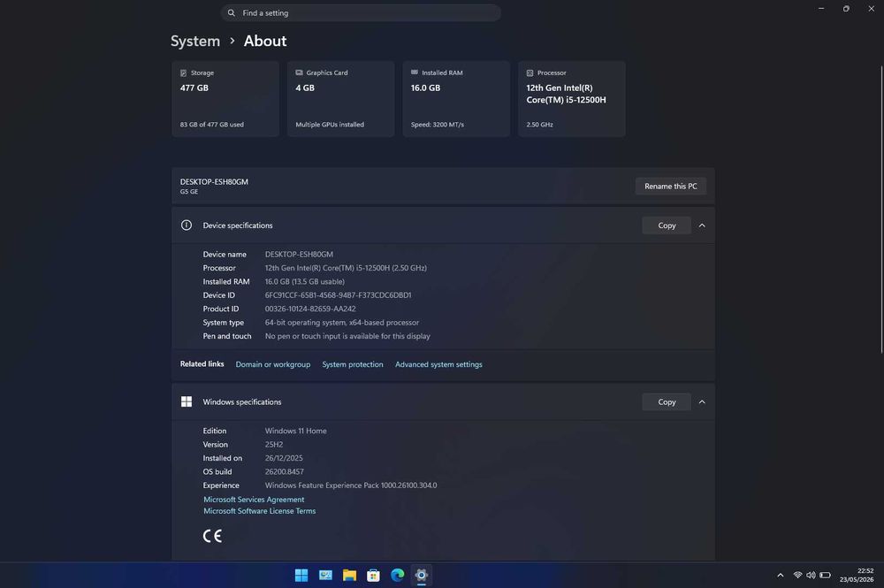
Task: Click the Device specifications info icon
Action: click(187, 225)
